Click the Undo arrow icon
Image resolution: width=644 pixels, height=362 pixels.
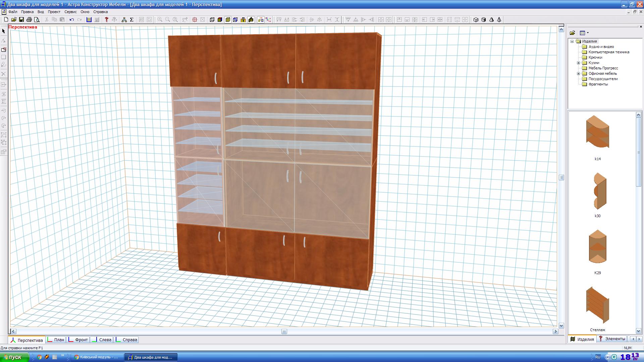71,20
